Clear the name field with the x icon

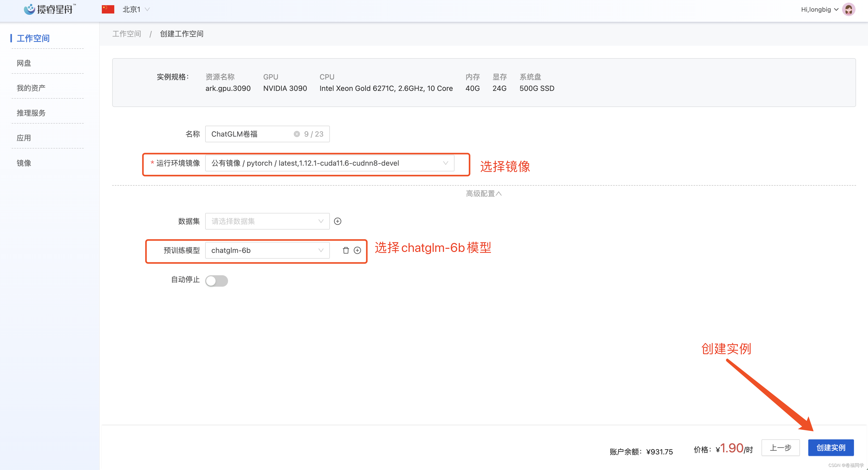297,134
